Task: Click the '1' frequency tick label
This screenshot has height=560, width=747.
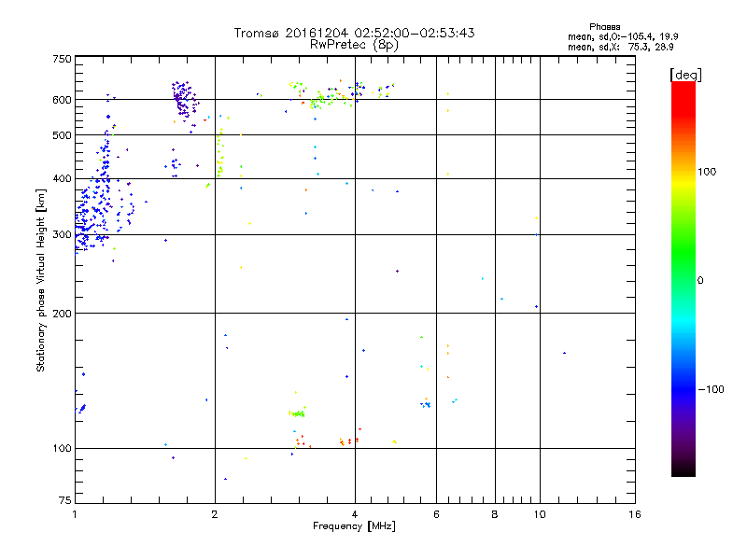Action: click(x=75, y=514)
